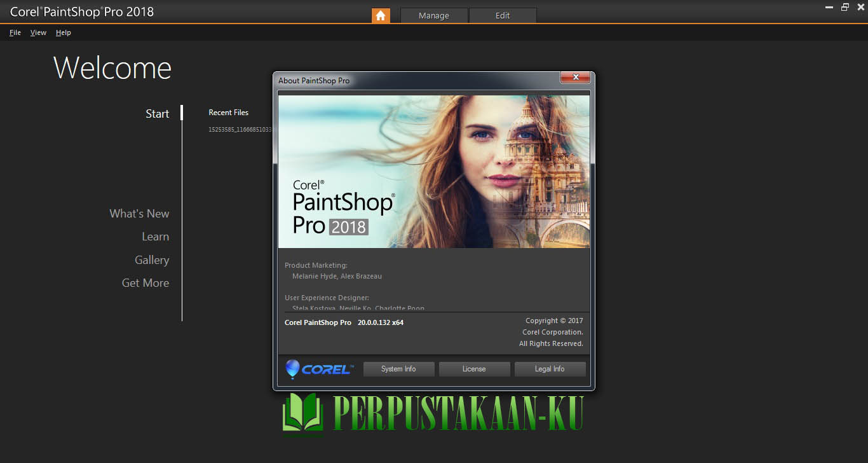The width and height of the screenshot is (868, 463).
Task: Click the System Info button
Action: click(399, 369)
